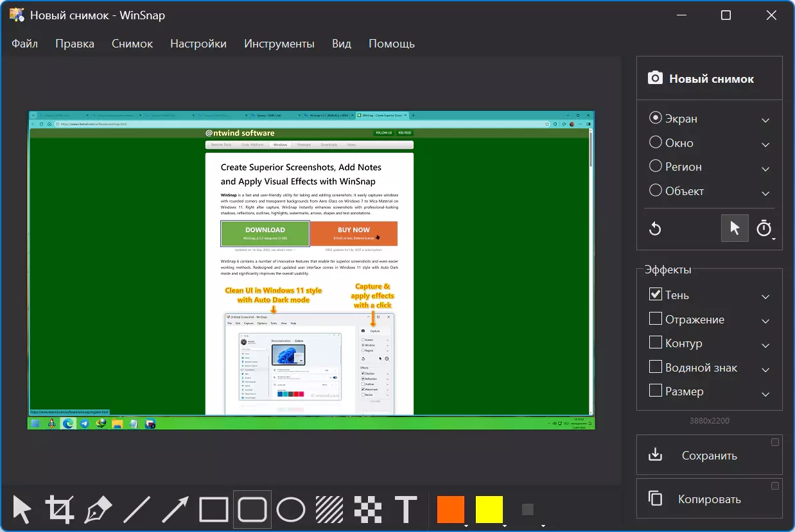Enable the Контур effect checkbox

coord(656,343)
